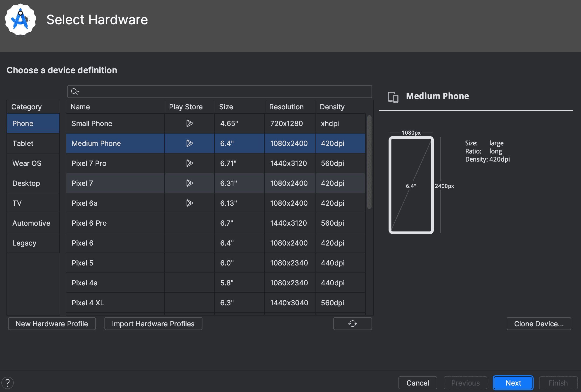
Task: Click the 5.8" size cell
Action: 240,283
